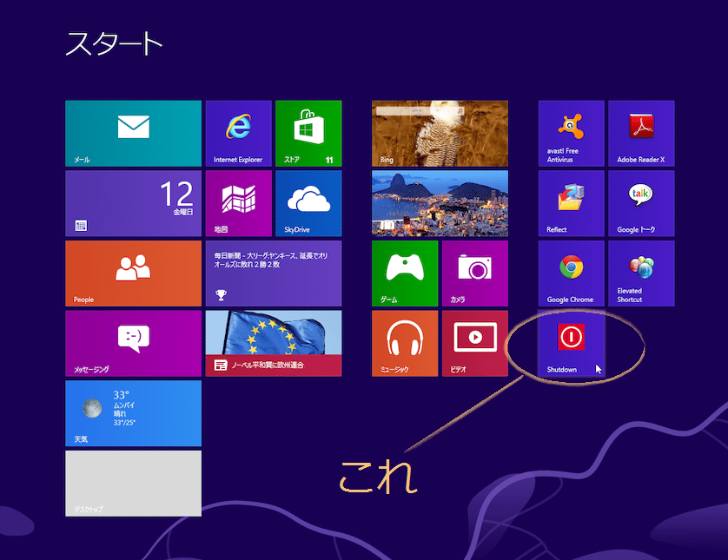This screenshot has height=560, width=728.
Task: Open the Games (ゲーム) tile
Action: [405, 273]
